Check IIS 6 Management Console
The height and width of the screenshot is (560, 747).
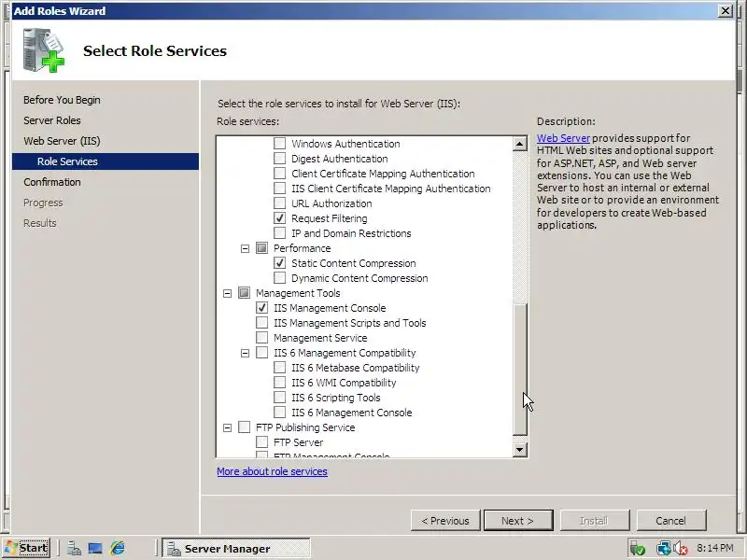[279, 412]
